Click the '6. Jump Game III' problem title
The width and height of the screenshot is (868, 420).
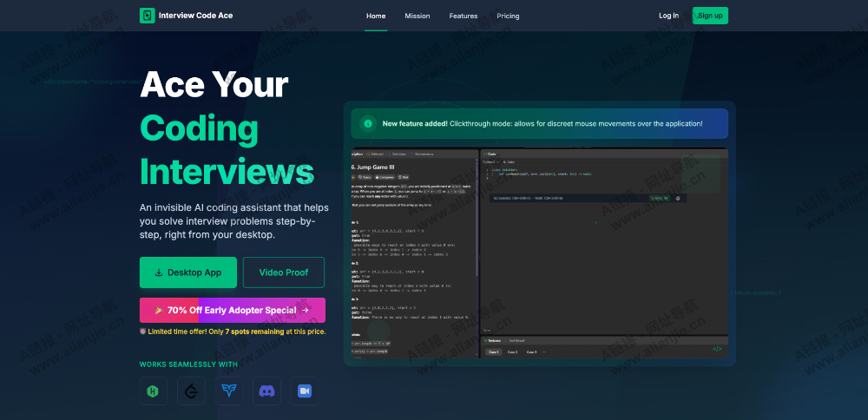372,167
